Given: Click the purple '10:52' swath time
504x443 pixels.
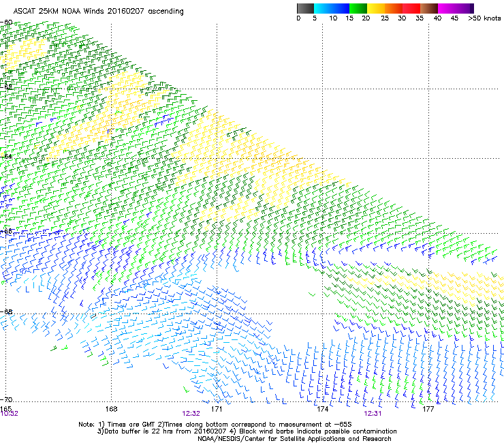Looking at the screenshot, I should [10, 414].
